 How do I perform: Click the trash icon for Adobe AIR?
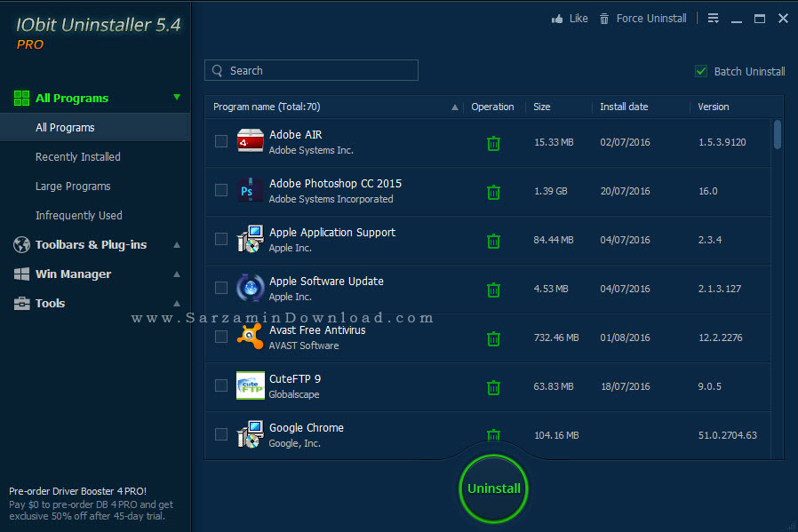pyautogui.click(x=493, y=143)
